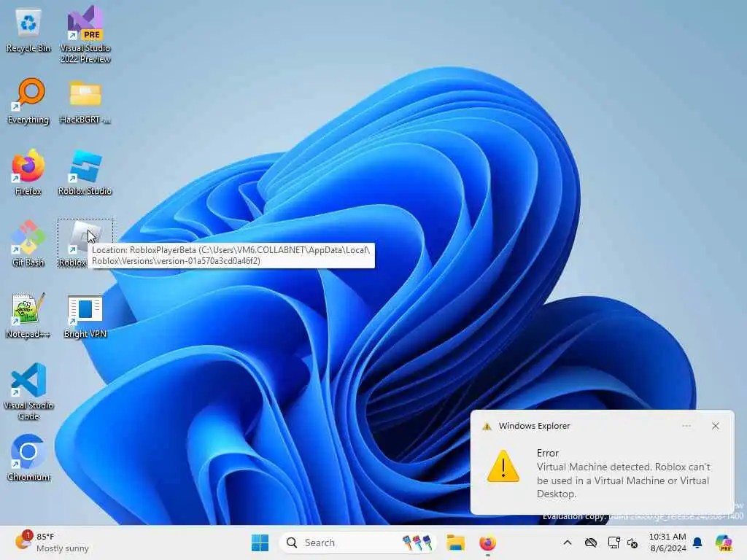Open the Git Bash desktop shortcut
The image size is (747, 560).
[28, 244]
